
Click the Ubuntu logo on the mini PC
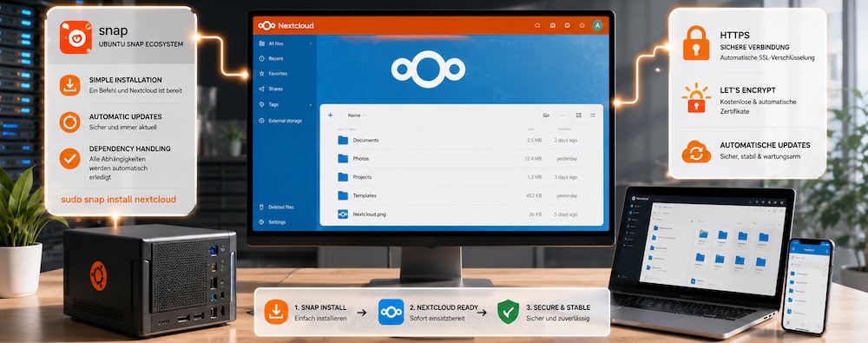(99, 276)
